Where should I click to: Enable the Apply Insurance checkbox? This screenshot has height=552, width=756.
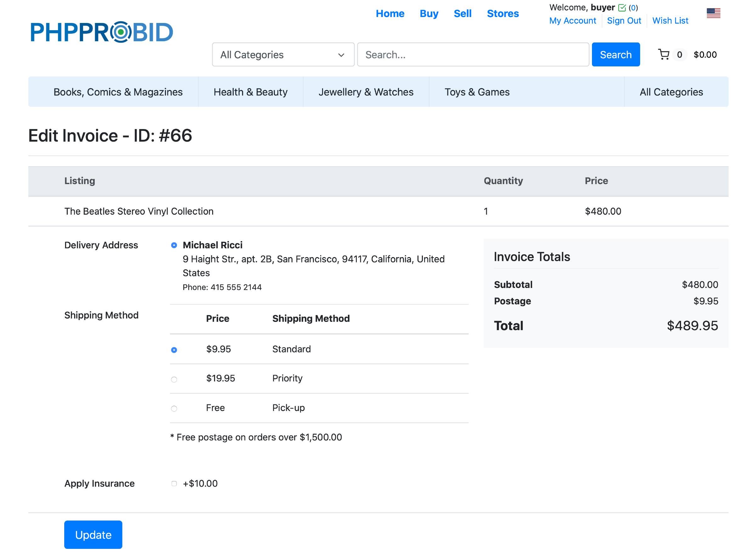(174, 483)
